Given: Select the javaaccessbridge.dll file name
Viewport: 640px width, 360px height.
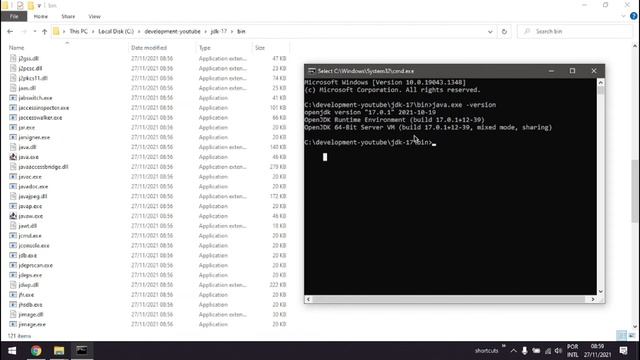Looking at the screenshot, I should tap(43, 167).
